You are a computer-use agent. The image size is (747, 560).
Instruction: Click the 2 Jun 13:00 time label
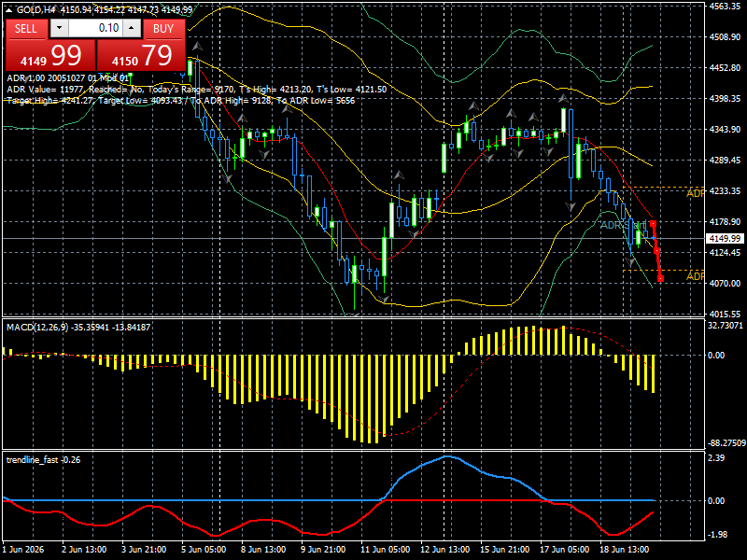84,550
